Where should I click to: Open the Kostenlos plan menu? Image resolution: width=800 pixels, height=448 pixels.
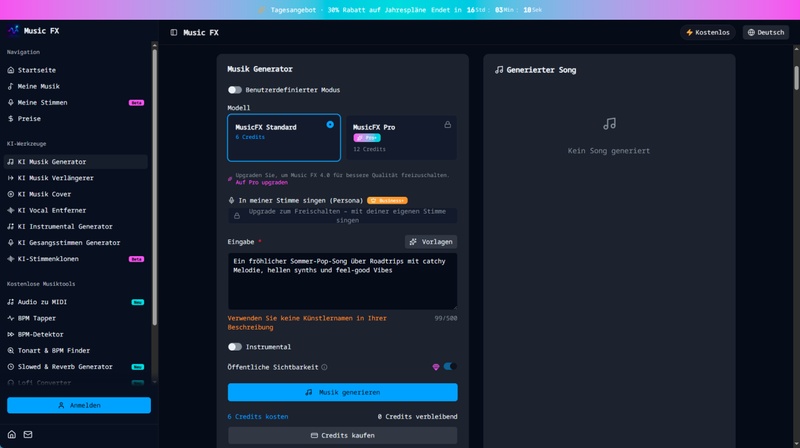point(708,32)
